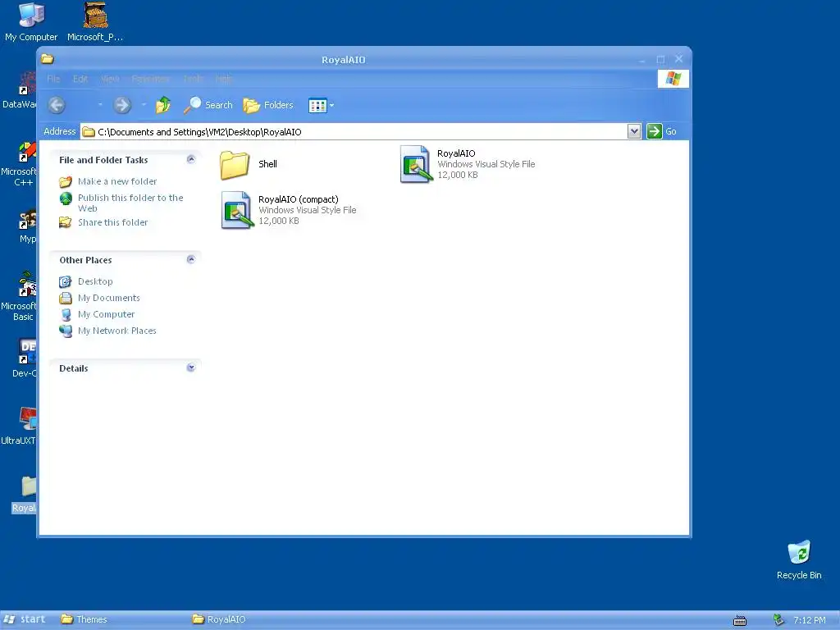Click the clock showing 7:12 PM

810,620
